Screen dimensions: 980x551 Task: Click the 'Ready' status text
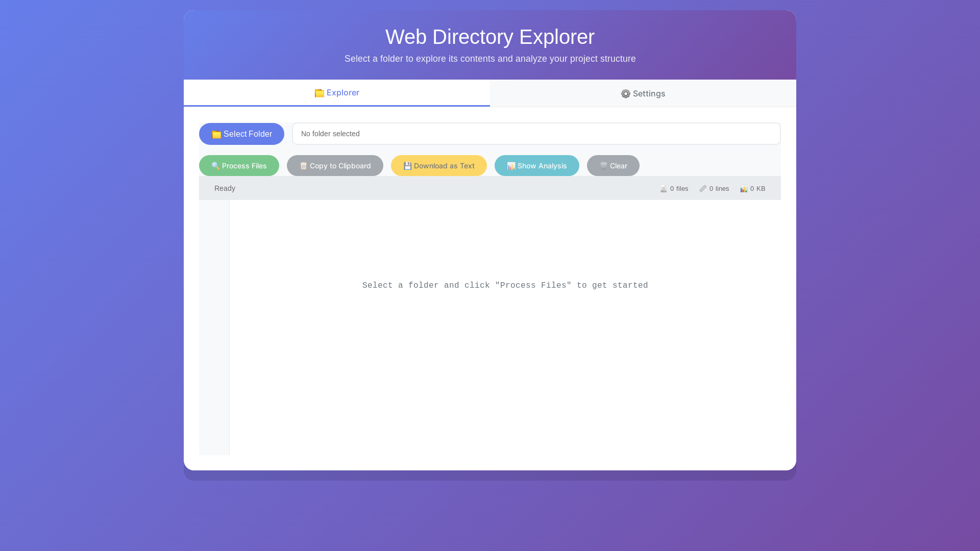pyautogui.click(x=225, y=188)
